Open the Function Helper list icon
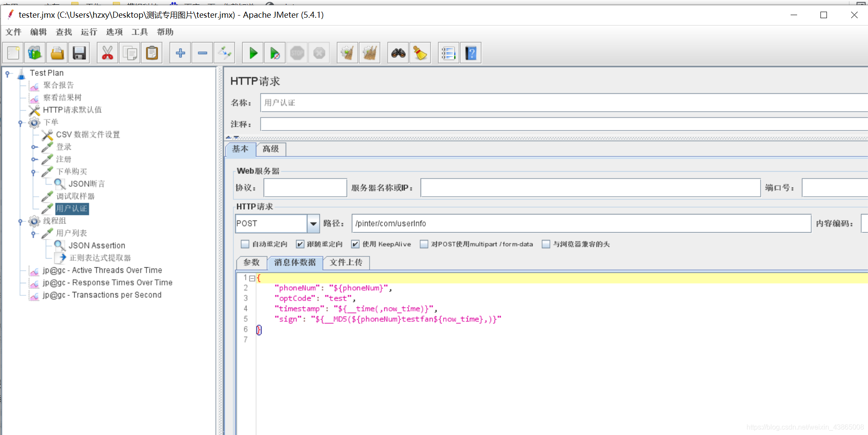The image size is (868, 435). tap(449, 53)
